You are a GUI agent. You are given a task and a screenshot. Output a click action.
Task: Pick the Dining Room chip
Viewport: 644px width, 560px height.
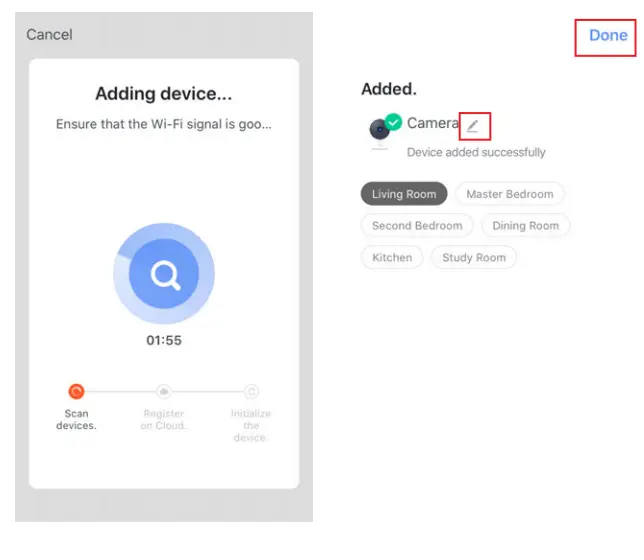pos(526,226)
